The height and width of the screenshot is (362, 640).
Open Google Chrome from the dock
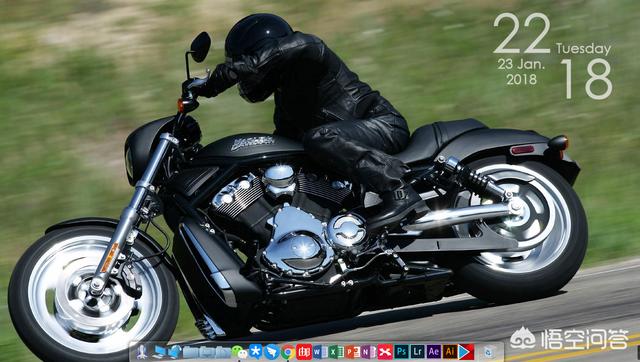(288, 352)
